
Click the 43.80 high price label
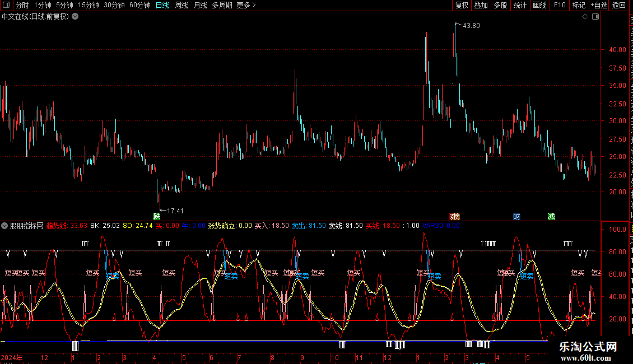[x=471, y=26]
